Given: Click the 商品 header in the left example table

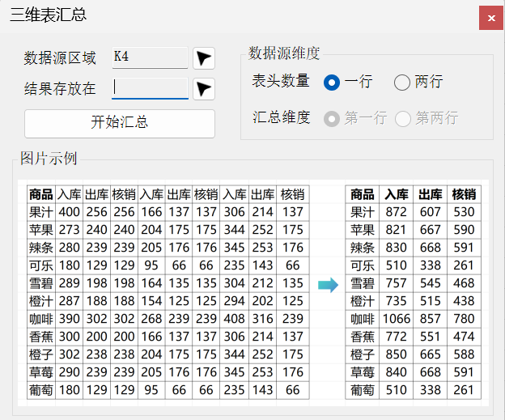Looking at the screenshot, I should (40, 194).
